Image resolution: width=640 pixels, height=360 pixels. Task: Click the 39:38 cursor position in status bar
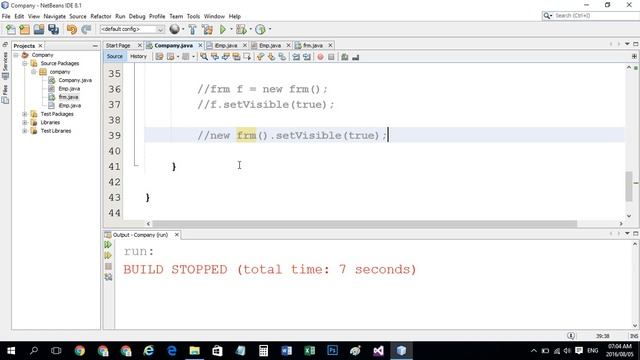602,336
